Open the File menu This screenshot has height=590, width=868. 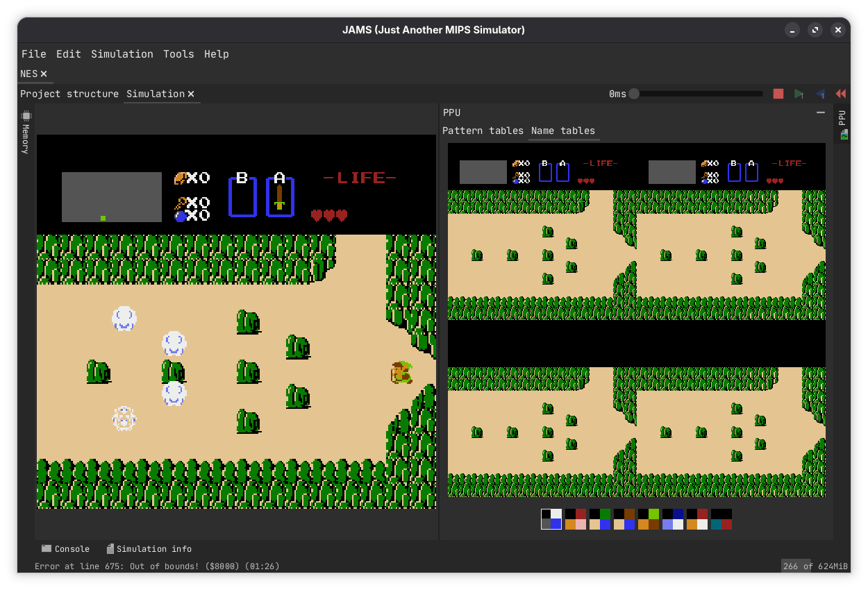[34, 53]
